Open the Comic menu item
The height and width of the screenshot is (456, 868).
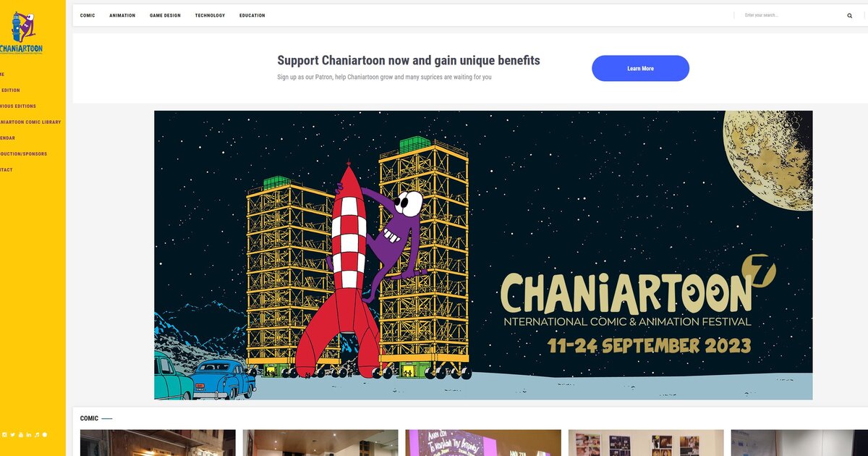click(x=88, y=15)
